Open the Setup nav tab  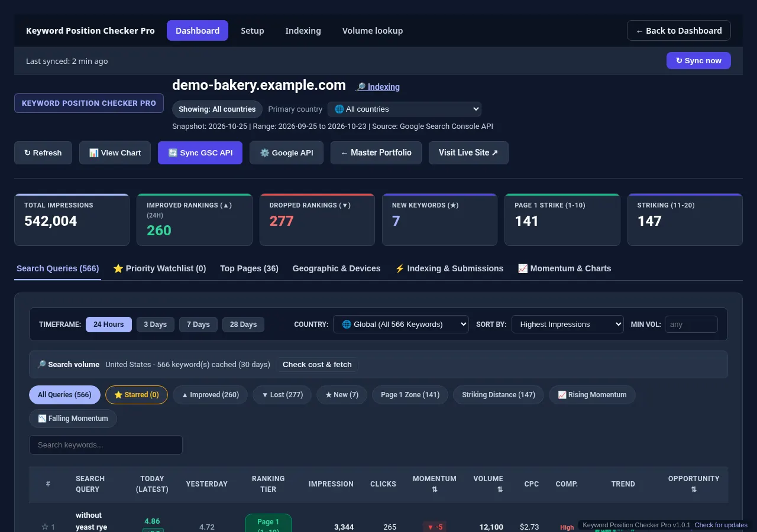pyautogui.click(x=253, y=31)
